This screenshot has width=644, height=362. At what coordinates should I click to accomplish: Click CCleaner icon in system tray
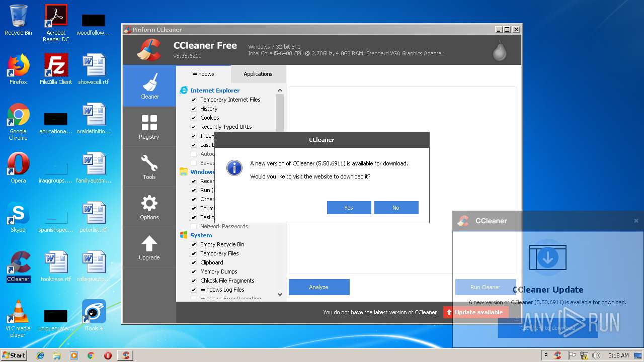[x=557, y=355]
